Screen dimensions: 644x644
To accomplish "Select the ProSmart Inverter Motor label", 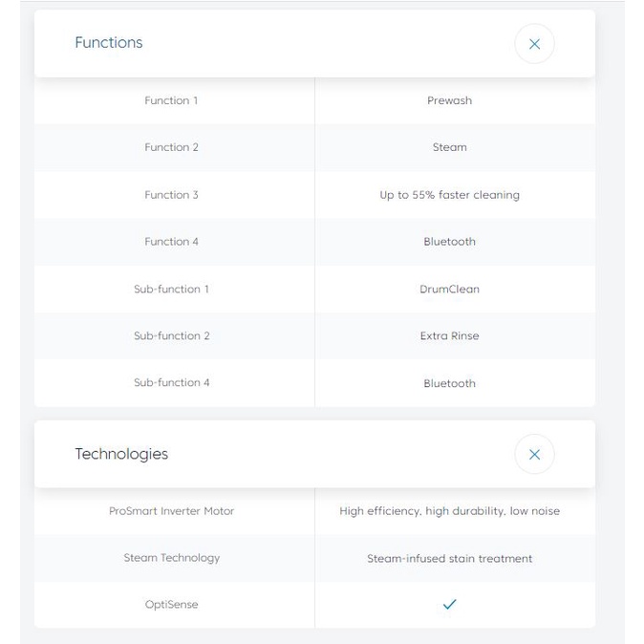I will pyautogui.click(x=171, y=511).
